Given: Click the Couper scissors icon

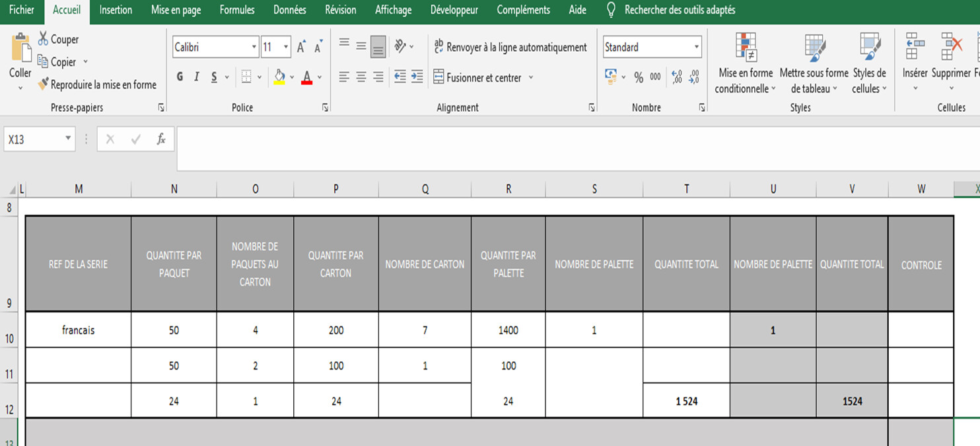Looking at the screenshot, I should pyautogui.click(x=44, y=39).
